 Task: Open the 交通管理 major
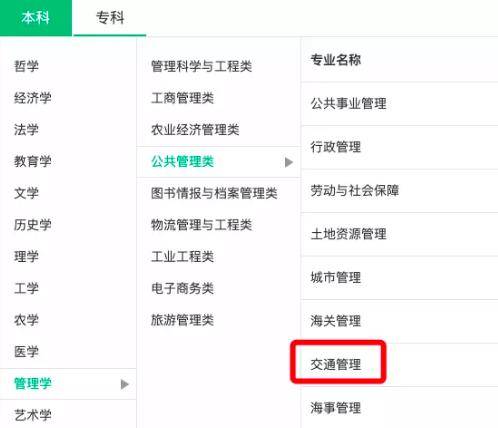(336, 364)
